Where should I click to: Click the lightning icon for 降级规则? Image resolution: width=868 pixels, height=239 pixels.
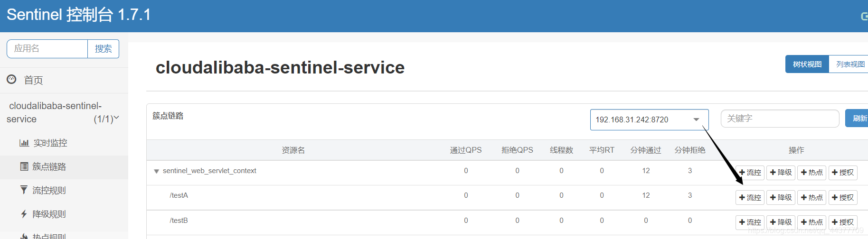(x=24, y=214)
